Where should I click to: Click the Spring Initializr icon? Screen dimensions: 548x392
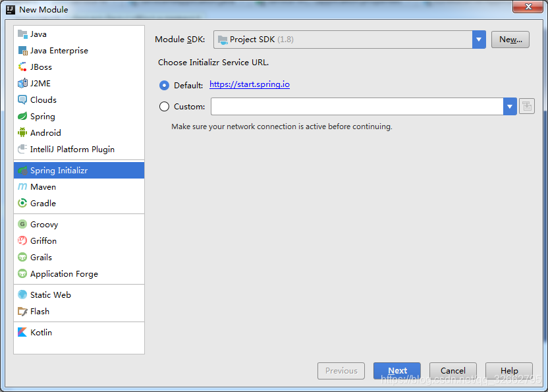point(22,171)
